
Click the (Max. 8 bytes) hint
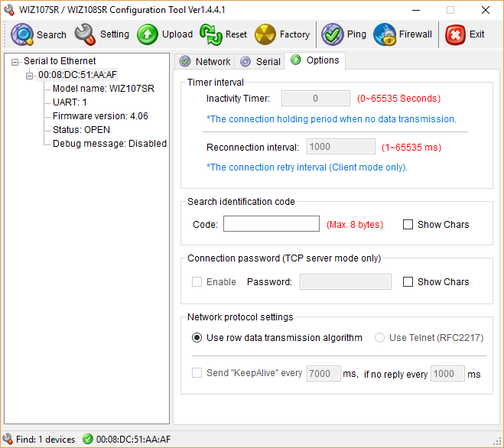click(355, 224)
